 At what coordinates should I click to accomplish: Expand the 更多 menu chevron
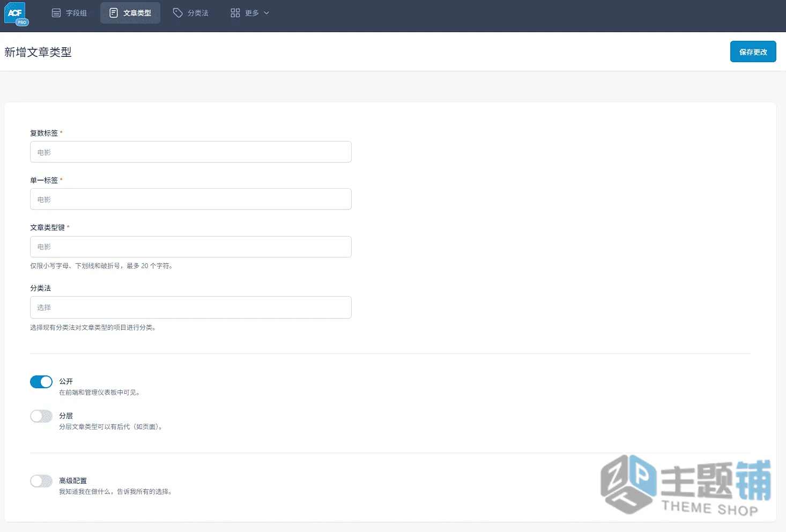(x=266, y=13)
